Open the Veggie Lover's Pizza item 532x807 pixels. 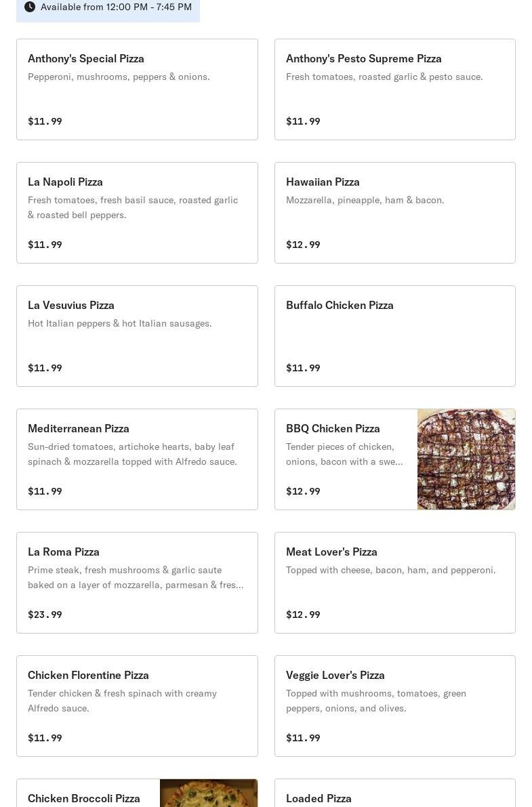click(x=394, y=706)
